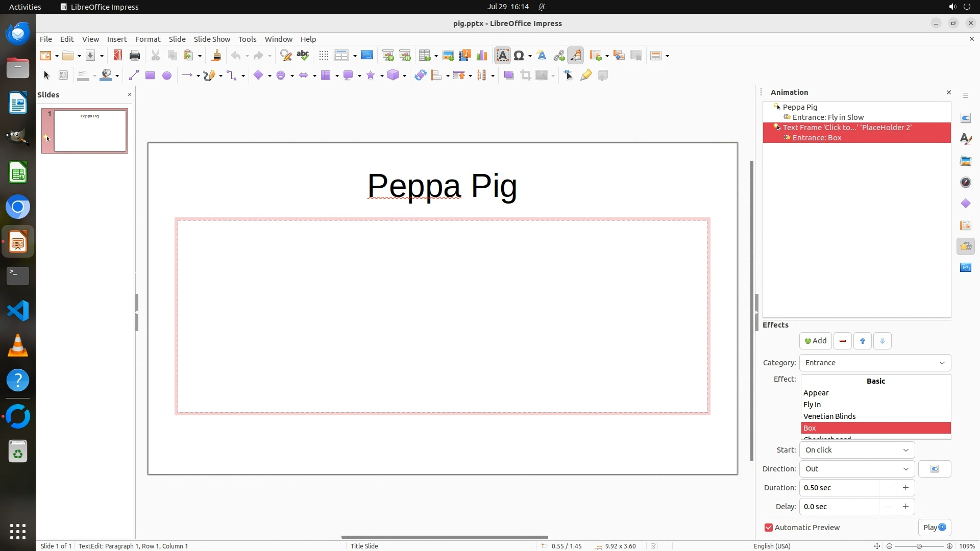Select the Rectangle drawing tool
Screen dimensions: 980x551
point(150,76)
